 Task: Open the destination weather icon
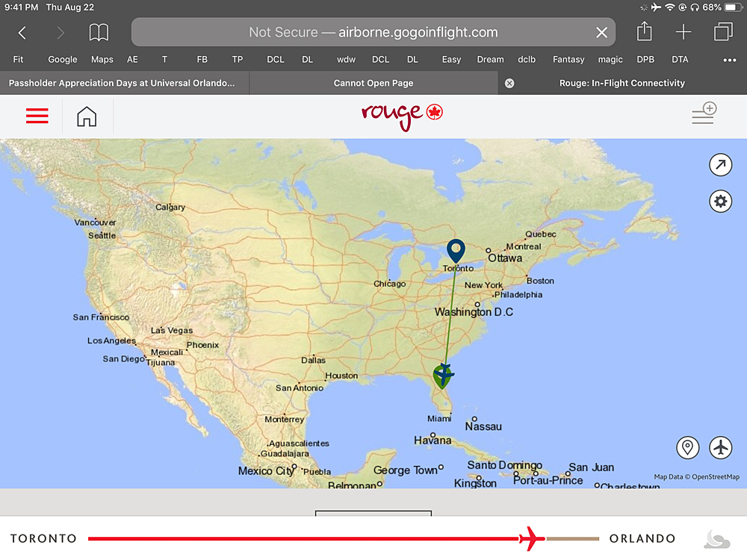(x=717, y=539)
